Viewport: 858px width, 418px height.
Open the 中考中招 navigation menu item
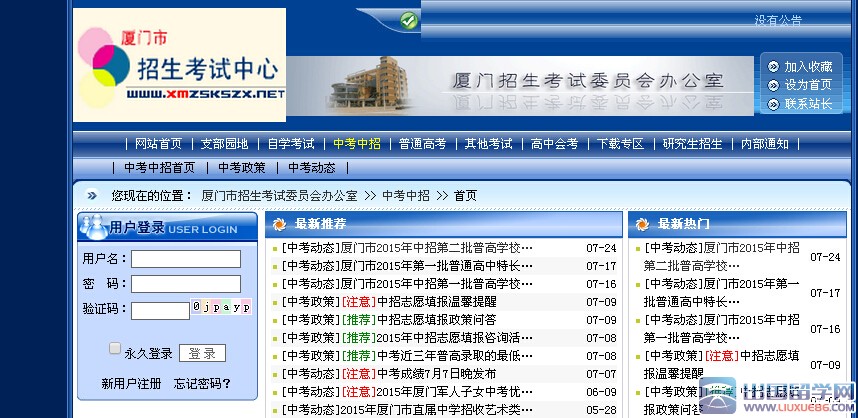click(357, 144)
